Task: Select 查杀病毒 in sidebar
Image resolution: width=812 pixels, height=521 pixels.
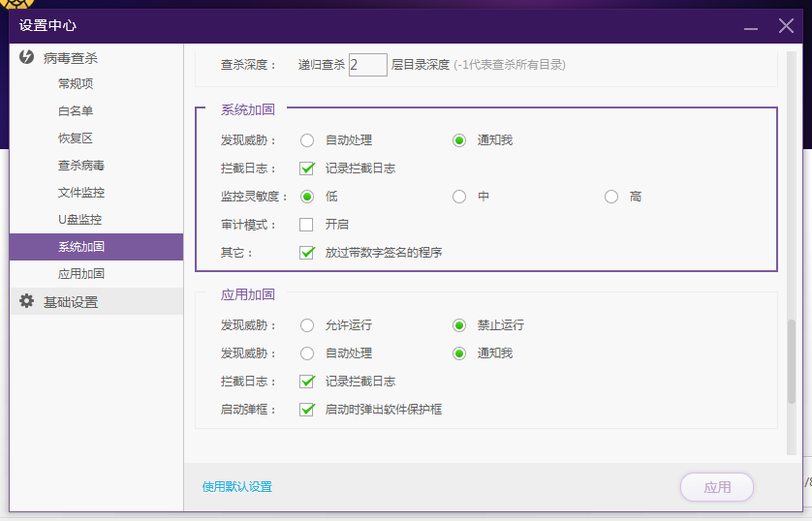Action: point(81,166)
